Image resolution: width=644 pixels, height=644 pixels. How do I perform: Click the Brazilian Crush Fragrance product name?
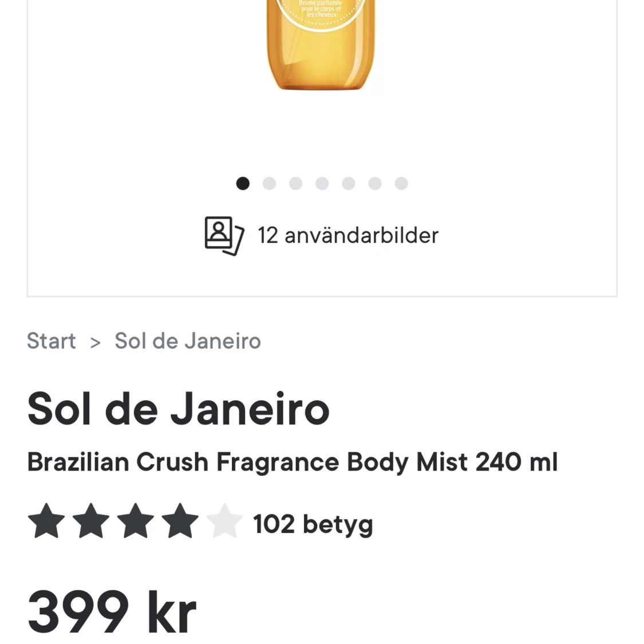click(x=293, y=461)
